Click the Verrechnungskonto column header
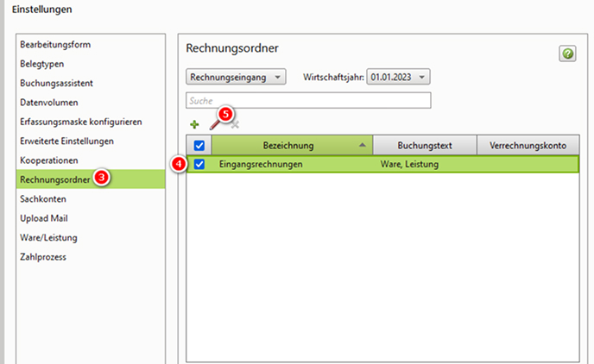The image size is (594, 364). point(528,145)
